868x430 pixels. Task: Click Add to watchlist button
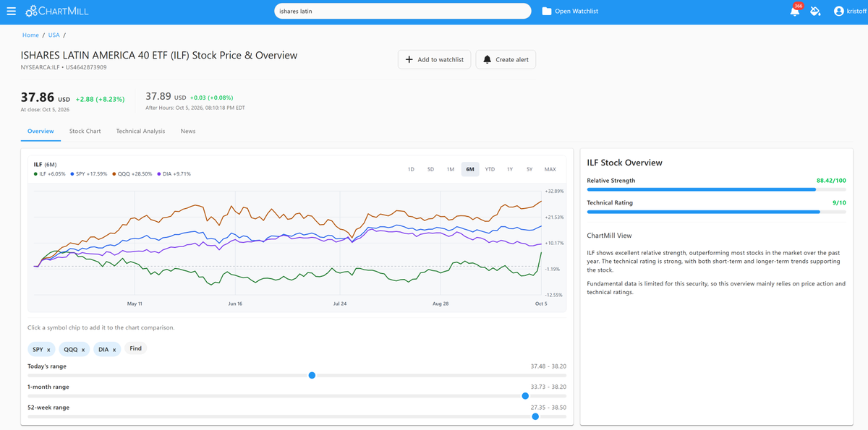pos(434,59)
